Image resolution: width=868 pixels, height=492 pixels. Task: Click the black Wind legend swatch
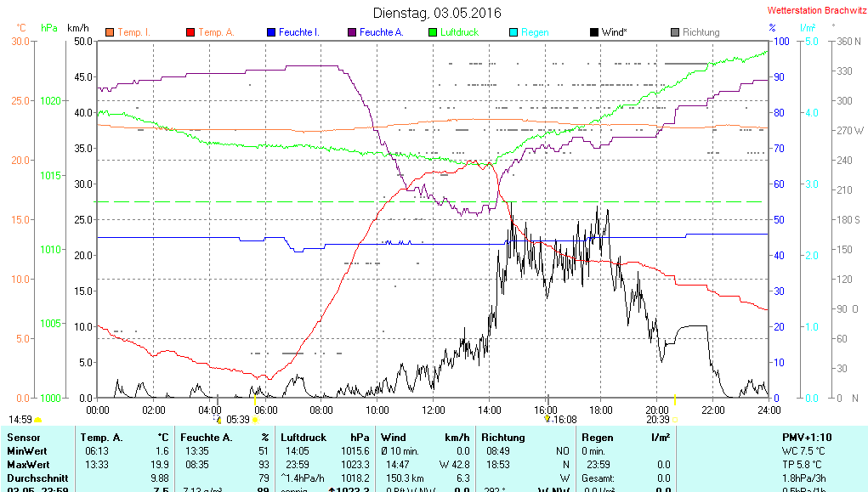click(x=593, y=33)
